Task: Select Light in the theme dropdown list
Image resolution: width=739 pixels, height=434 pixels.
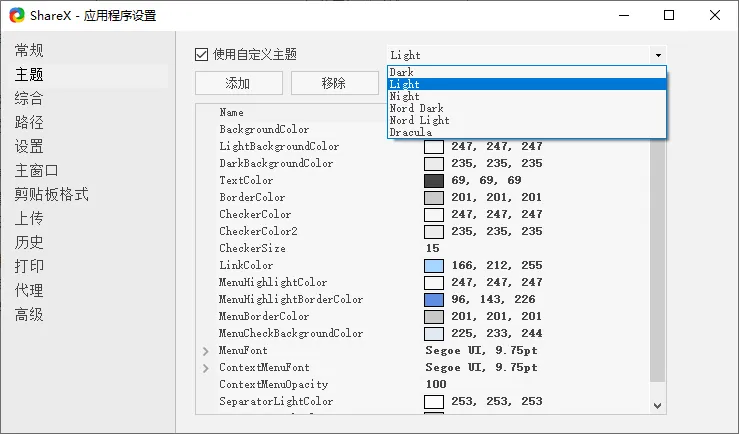Action: coord(527,84)
